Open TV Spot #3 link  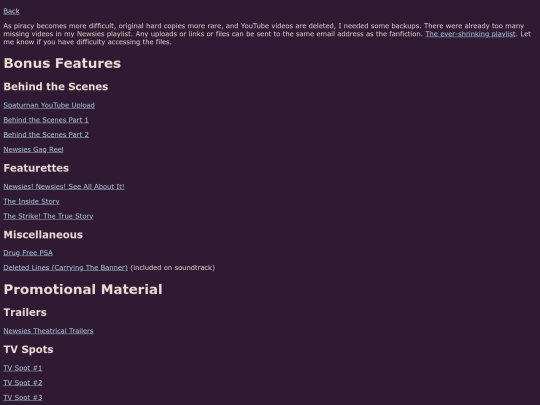23,398
